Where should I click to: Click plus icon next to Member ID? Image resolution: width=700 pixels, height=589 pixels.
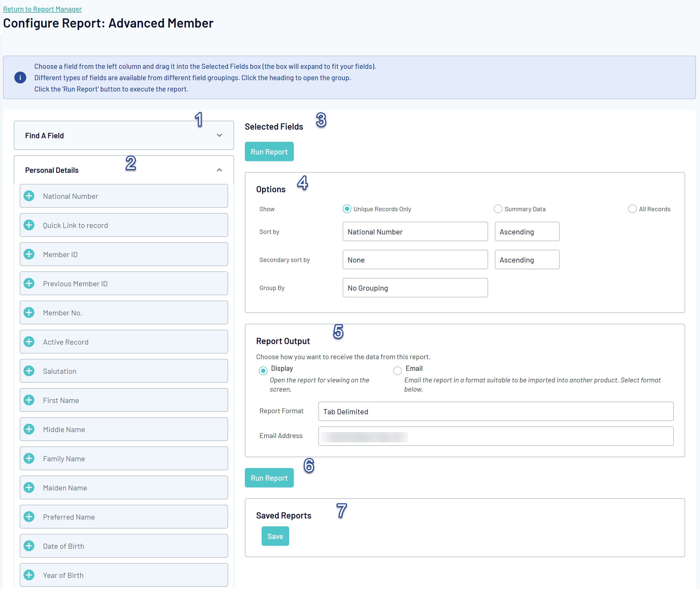point(29,254)
